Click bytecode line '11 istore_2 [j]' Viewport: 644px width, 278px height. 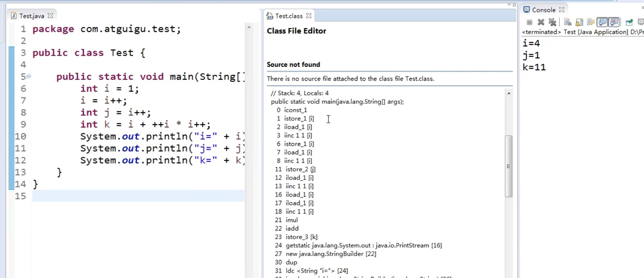(x=295, y=169)
